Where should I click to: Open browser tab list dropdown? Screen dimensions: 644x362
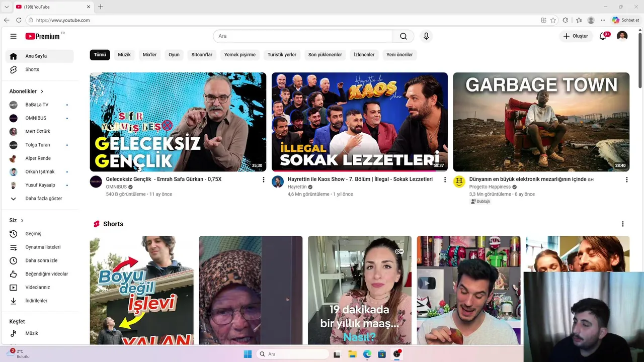point(7,7)
